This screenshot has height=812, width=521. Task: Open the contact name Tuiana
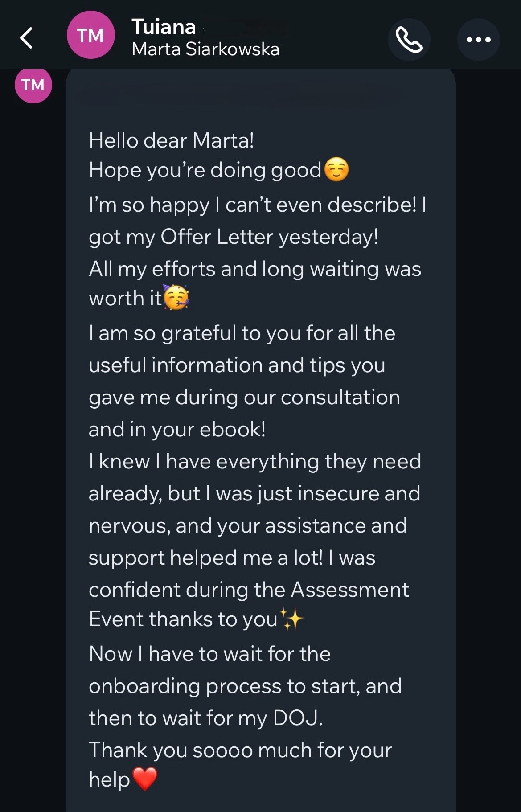pos(164,27)
